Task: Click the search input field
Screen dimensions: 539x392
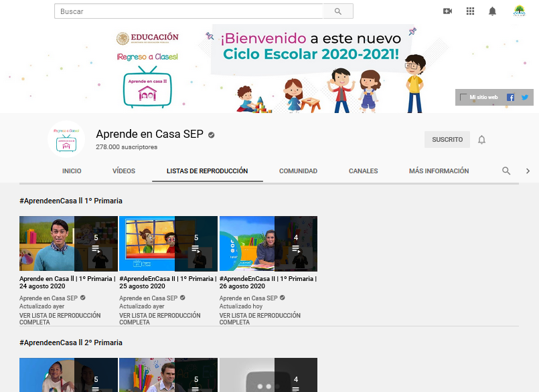Action: (x=189, y=11)
